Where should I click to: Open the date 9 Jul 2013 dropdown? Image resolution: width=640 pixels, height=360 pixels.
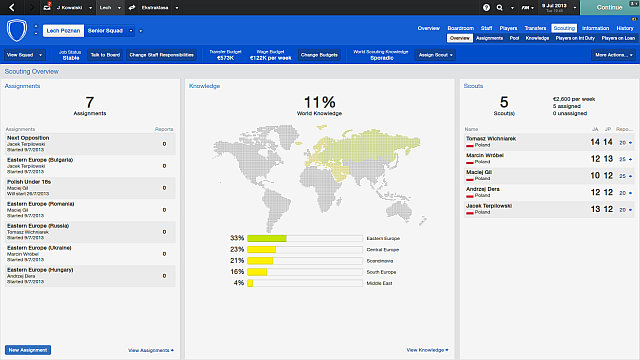coord(575,8)
